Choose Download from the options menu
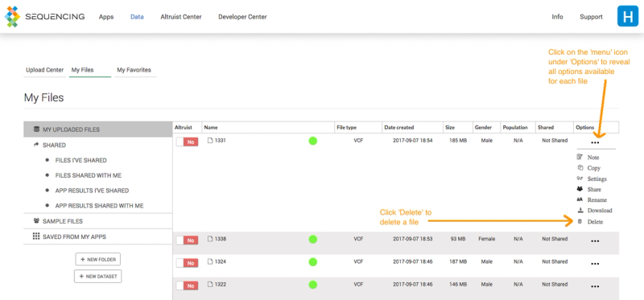The image size is (644, 300). point(600,211)
